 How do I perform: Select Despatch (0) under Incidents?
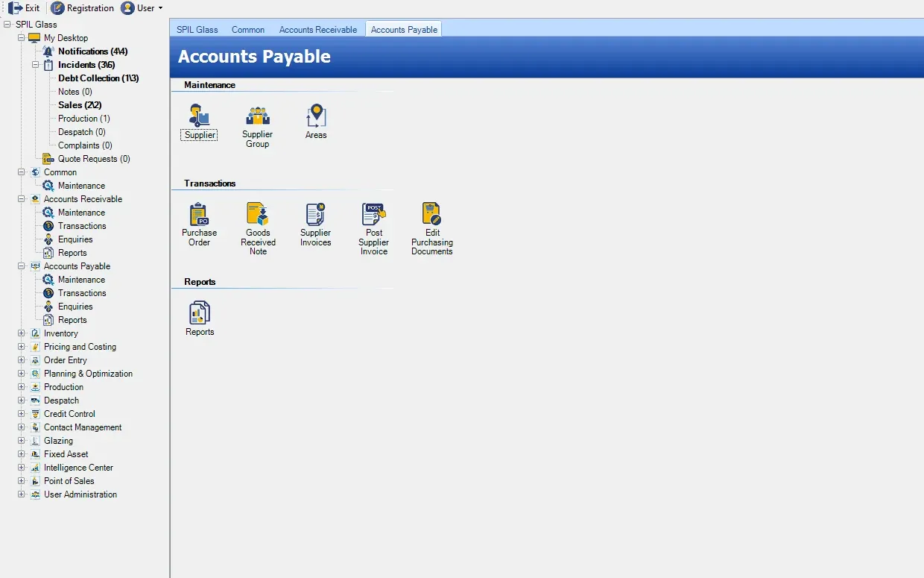(82, 132)
